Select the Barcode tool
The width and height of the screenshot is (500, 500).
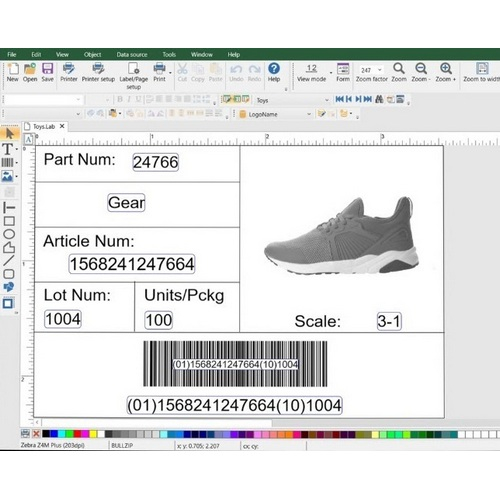tap(8, 163)
